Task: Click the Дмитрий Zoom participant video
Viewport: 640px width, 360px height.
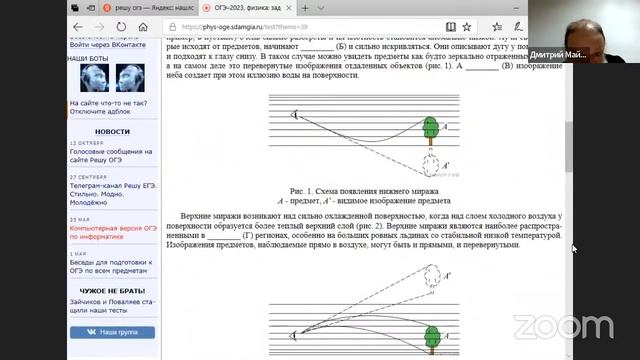Action: pos(584,31)
